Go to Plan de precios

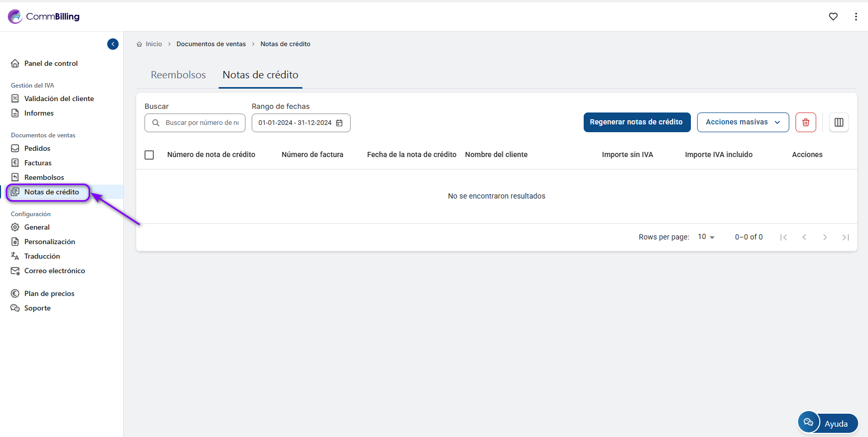tap(49, 293)
